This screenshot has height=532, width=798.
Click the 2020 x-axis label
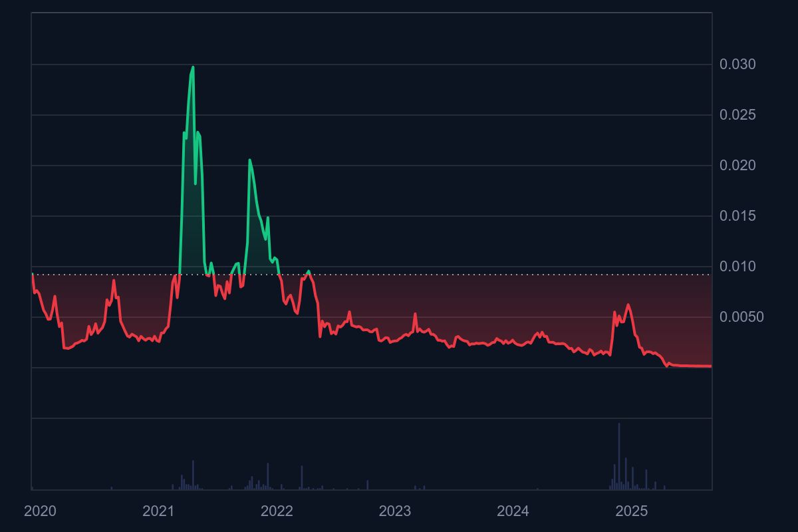tap(40, 511)
